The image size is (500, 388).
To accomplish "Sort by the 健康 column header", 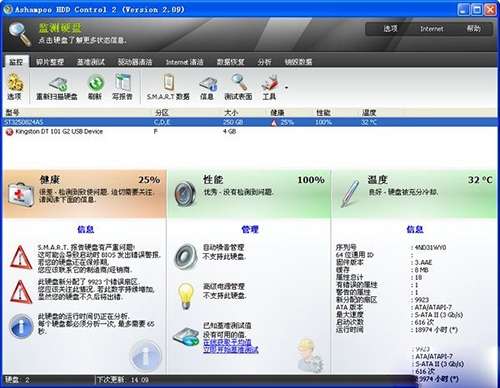I will pyautogui.click(x=277, y=112).
